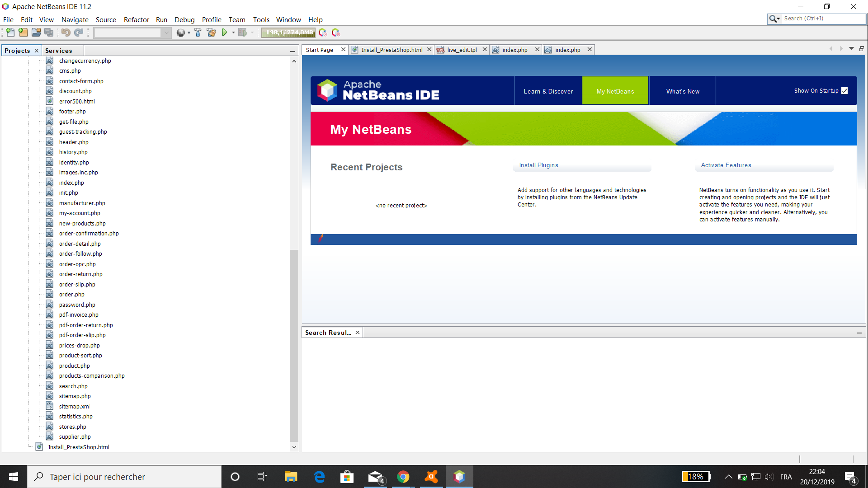The width and height of the screenshot is (868, 488).
Task: Open the run project dropdown arrow
Action: [x=233, y=33]
